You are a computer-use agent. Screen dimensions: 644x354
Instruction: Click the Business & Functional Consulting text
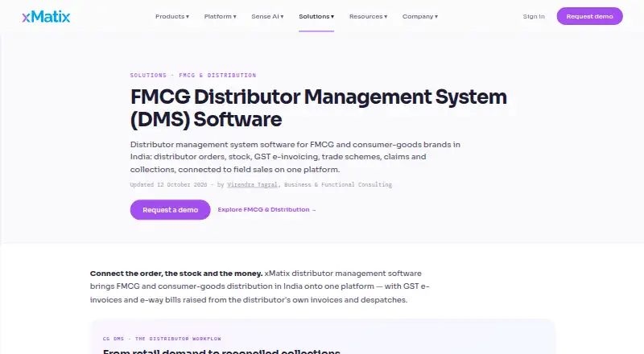click(337, 185)
